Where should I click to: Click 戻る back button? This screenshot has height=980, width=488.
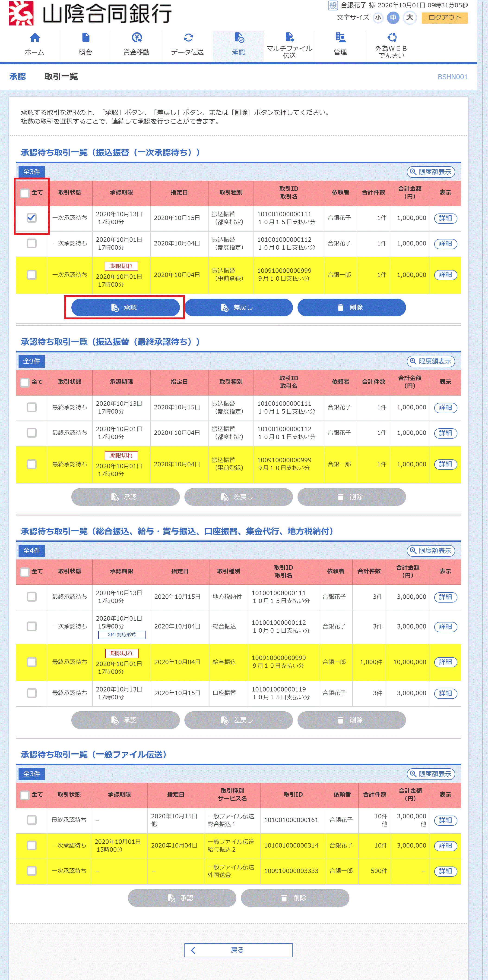(x=238, y=950)
